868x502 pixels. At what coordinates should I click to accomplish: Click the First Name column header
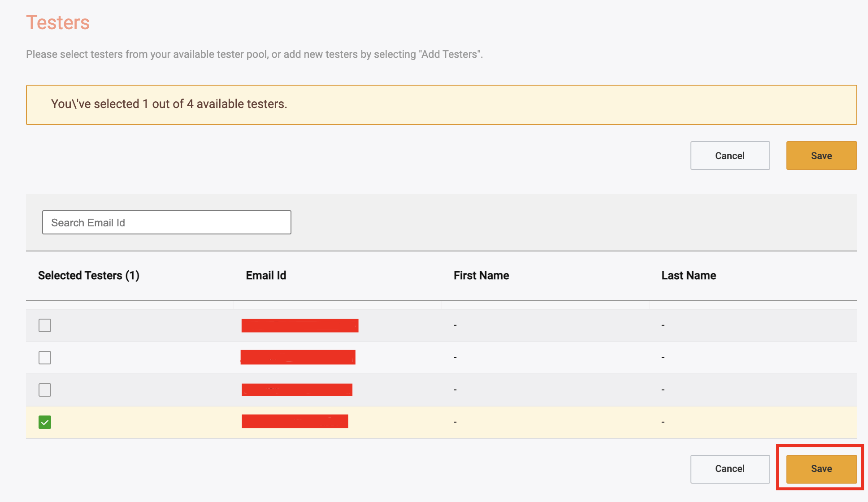(x=481, y=275)
